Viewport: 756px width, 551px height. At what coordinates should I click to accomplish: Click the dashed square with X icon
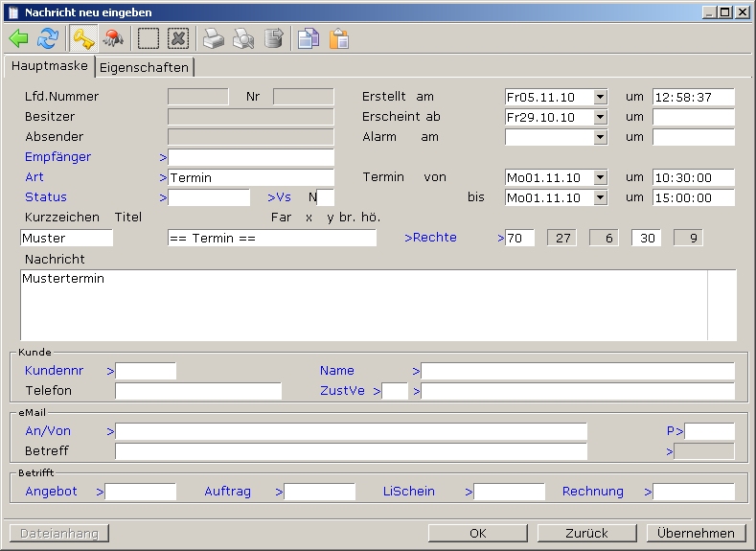pos(178,38)
